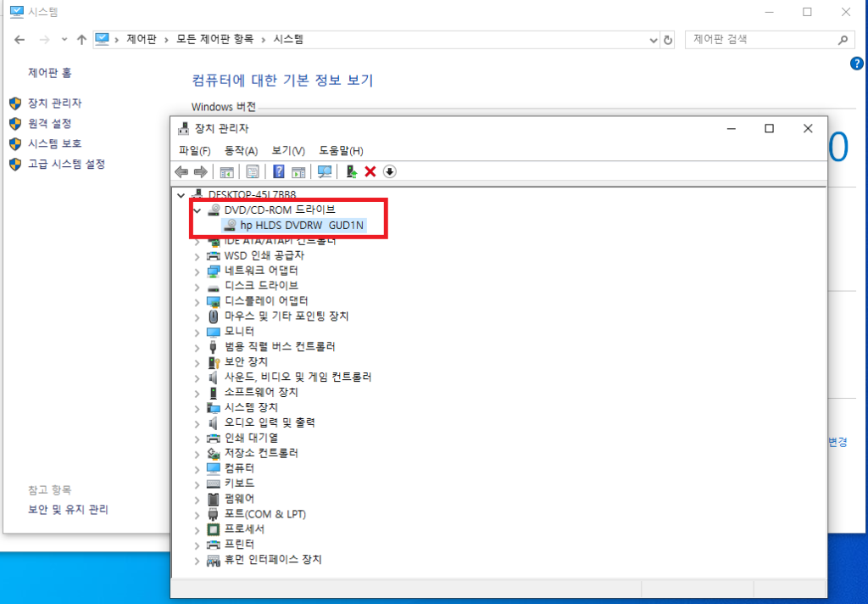Click the Update driver software toolbar icon
Image resolution: width=868 pixels, height=604 pixels.
tap(352, 171)
